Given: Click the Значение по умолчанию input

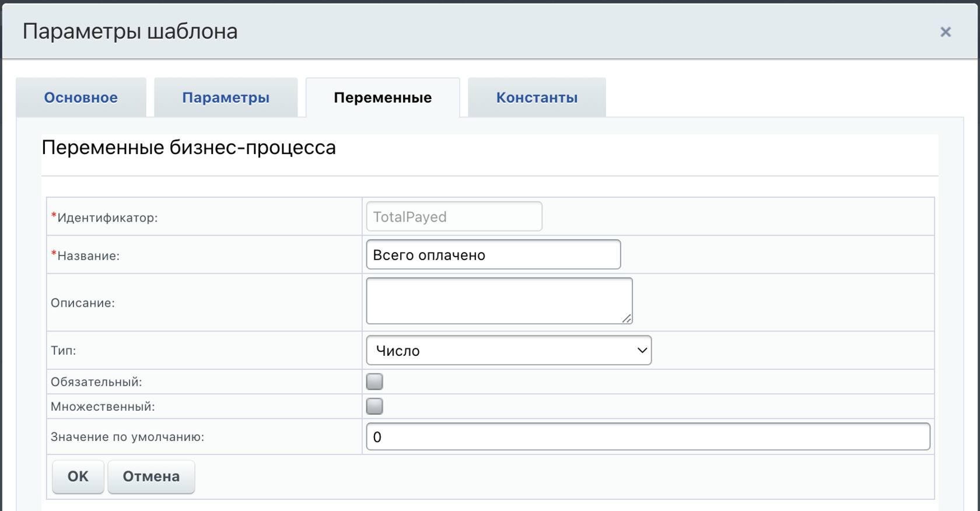Looking at the screenshot, I should tap(647, 437).
